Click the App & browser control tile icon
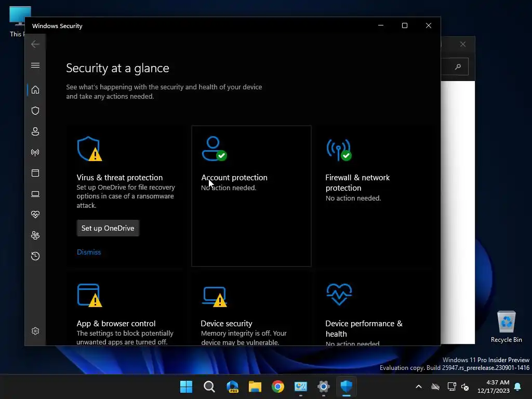This screenshot has height=399, width=532. (x=89, y=295)
